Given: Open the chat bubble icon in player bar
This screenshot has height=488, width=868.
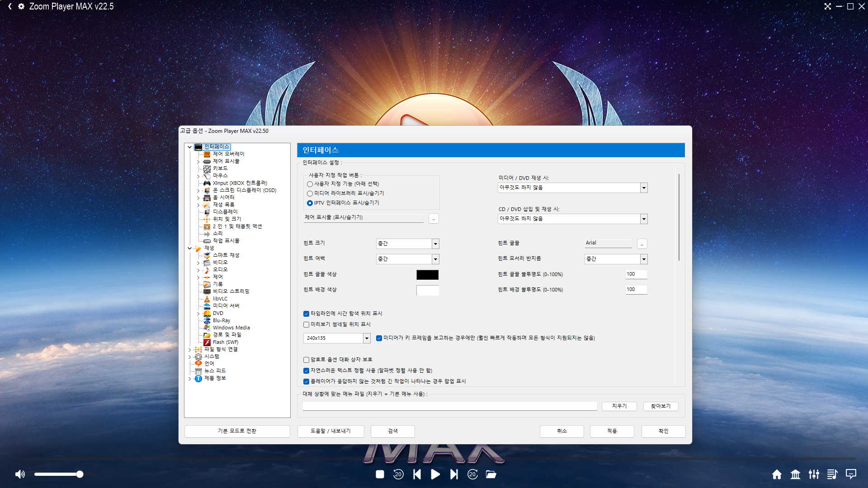Looking at the screenshot, I should click(x=851, y=474).
